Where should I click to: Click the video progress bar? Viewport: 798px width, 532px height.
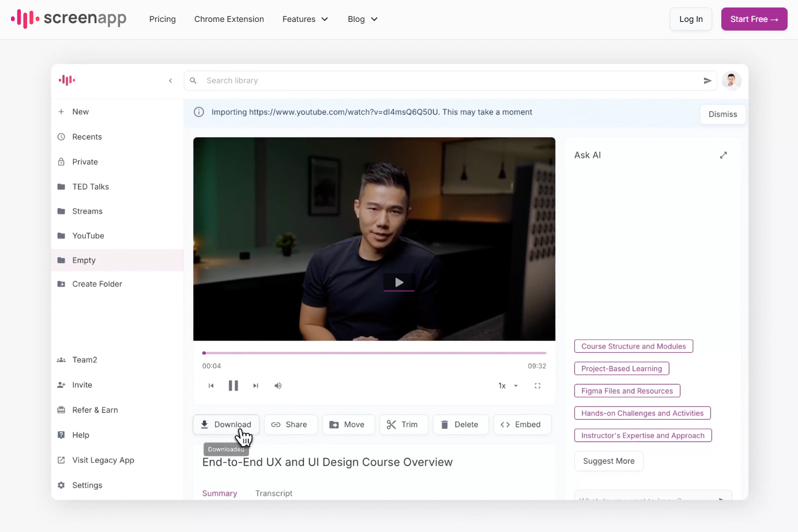[374, 353]
